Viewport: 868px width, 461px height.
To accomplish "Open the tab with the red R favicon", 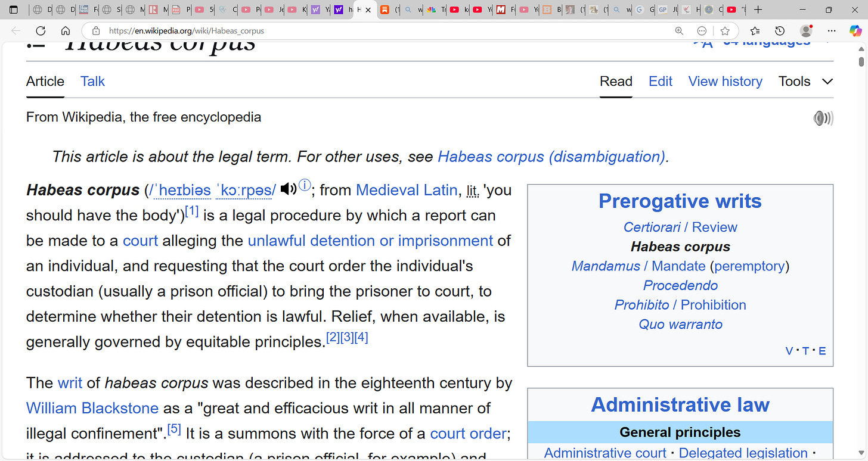I will pyautogui.click(x=158, y=10).
